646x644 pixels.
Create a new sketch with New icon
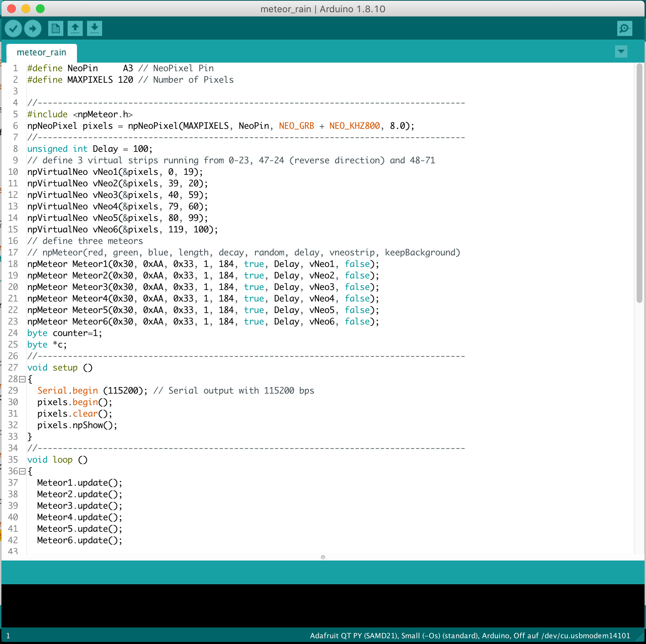(56, 28)
